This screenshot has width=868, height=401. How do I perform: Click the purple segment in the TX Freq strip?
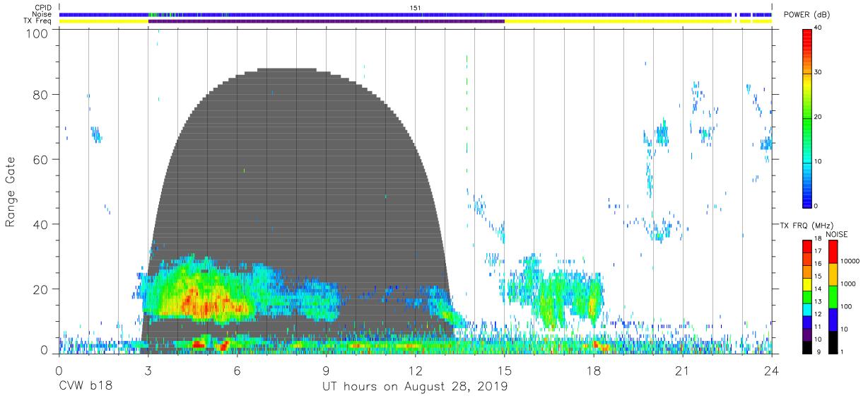[x=326, y=21]
